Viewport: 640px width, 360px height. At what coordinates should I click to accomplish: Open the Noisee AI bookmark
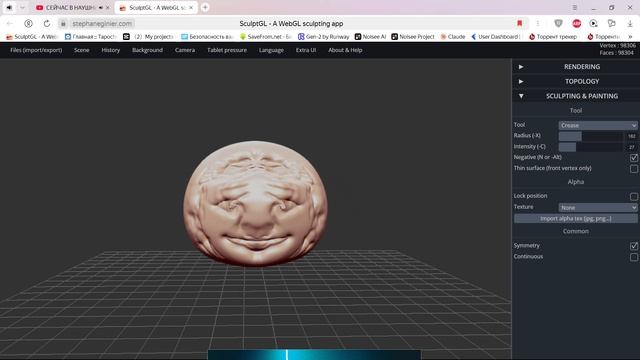pos(370,37)
